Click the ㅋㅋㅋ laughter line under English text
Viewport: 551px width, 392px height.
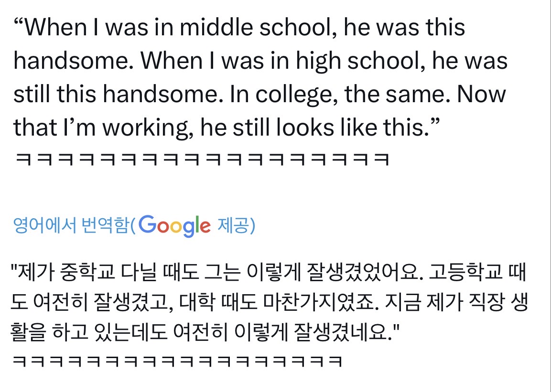pos(201,159)
